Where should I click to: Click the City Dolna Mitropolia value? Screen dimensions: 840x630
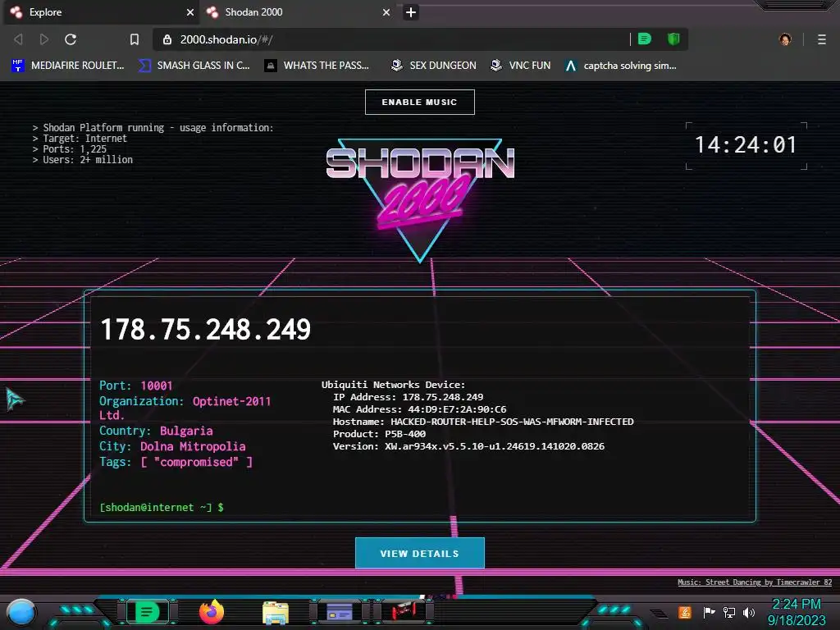(193, 446)
